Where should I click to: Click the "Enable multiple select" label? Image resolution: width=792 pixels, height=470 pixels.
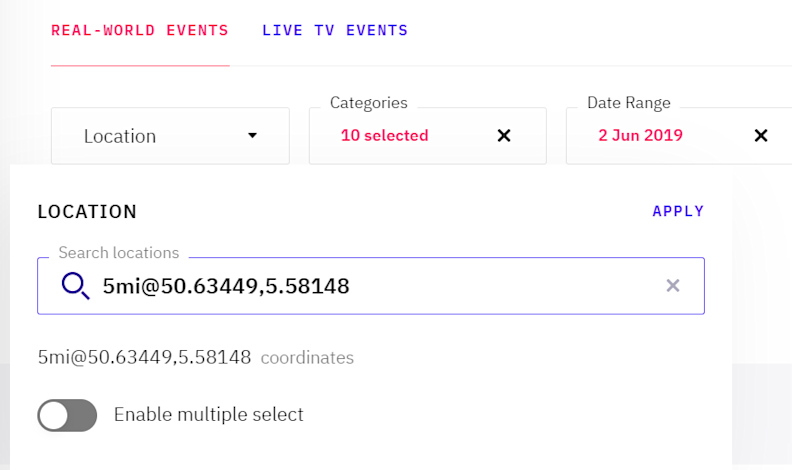tap(208, 414)
